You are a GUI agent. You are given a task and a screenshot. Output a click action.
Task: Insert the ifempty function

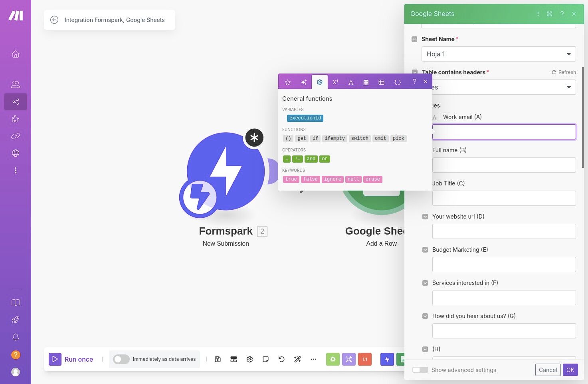tap(335, 139)
